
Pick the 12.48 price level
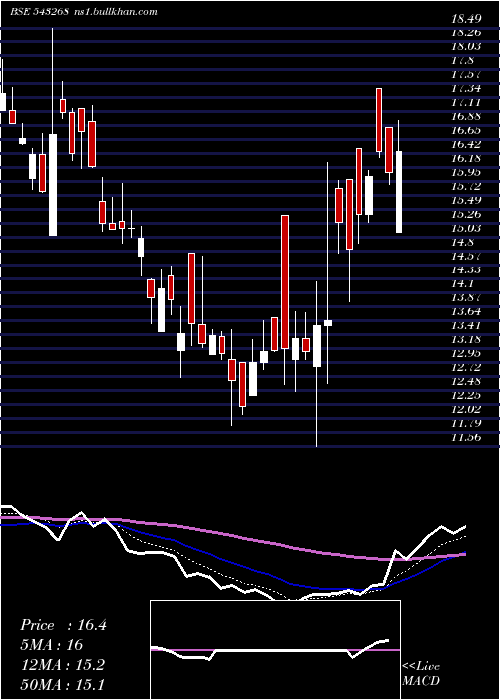click(466, 381)
